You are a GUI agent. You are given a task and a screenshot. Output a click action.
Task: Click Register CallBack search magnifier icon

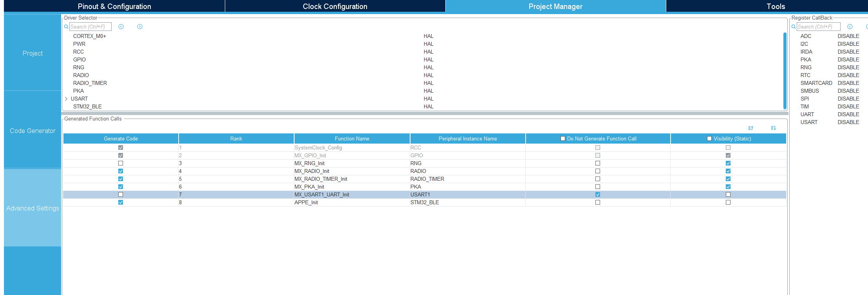(794, 27)
